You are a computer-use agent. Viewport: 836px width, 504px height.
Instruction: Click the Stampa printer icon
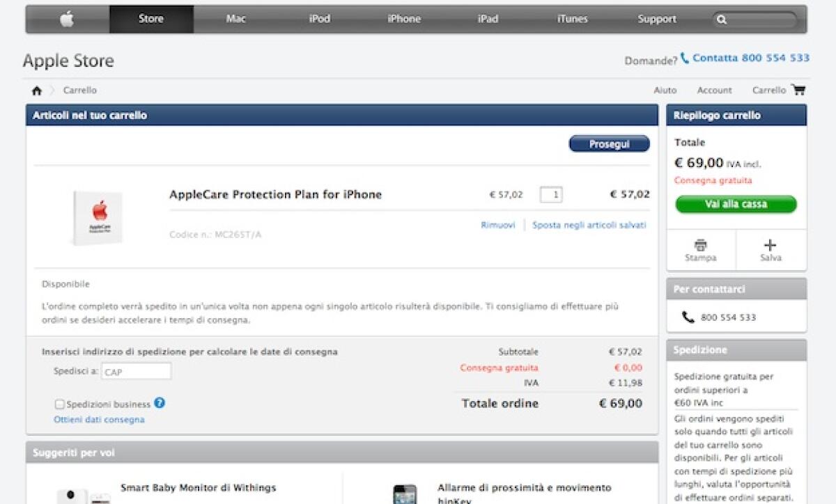(x=701, y=245)
